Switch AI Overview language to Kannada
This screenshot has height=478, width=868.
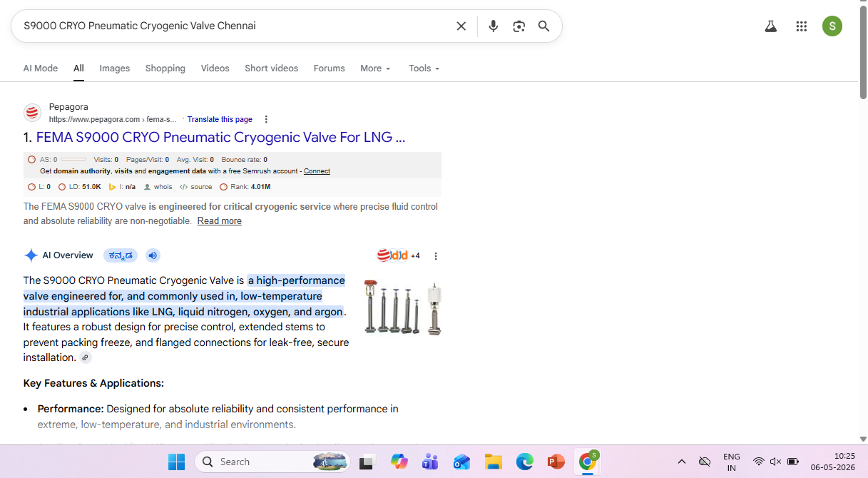tap(121, 255)
